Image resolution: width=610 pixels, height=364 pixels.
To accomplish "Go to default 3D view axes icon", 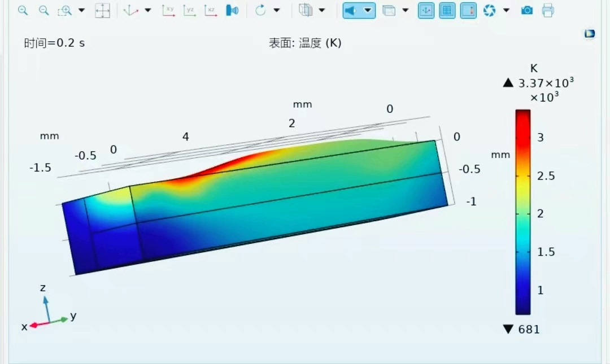I will [x=130, y=11].
